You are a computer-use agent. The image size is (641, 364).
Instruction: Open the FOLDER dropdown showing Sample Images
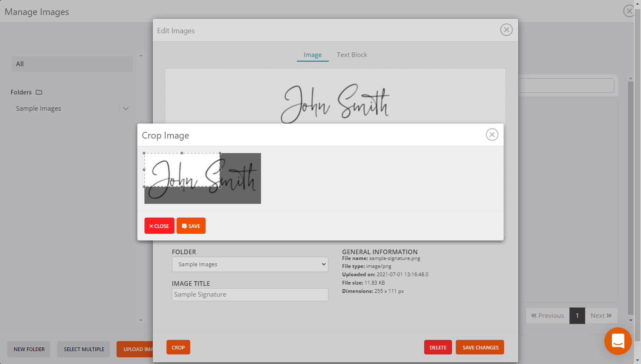tap(250, 264)
